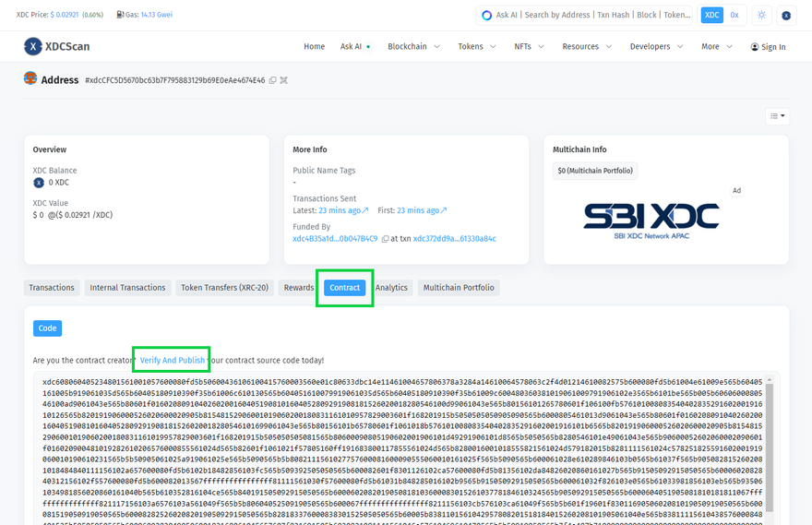The image size is (812, 525).
Task: Click the XDCScan logo
Action: pyautogui.click(x=57, y=47)
